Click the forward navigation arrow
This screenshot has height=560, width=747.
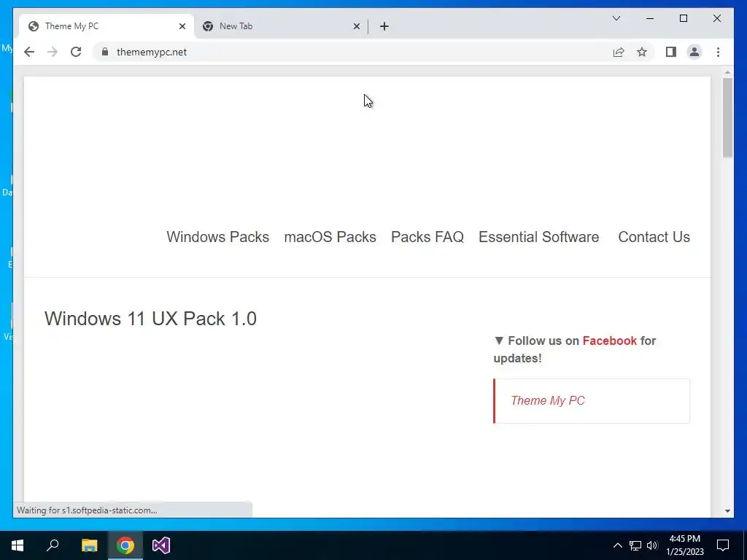(53, 52)
